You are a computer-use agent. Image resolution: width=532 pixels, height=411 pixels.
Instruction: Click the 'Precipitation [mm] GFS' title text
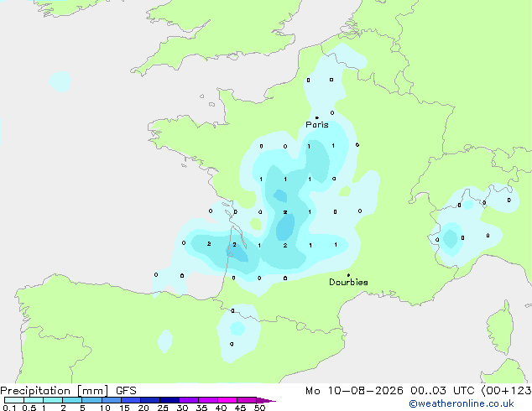68,391
